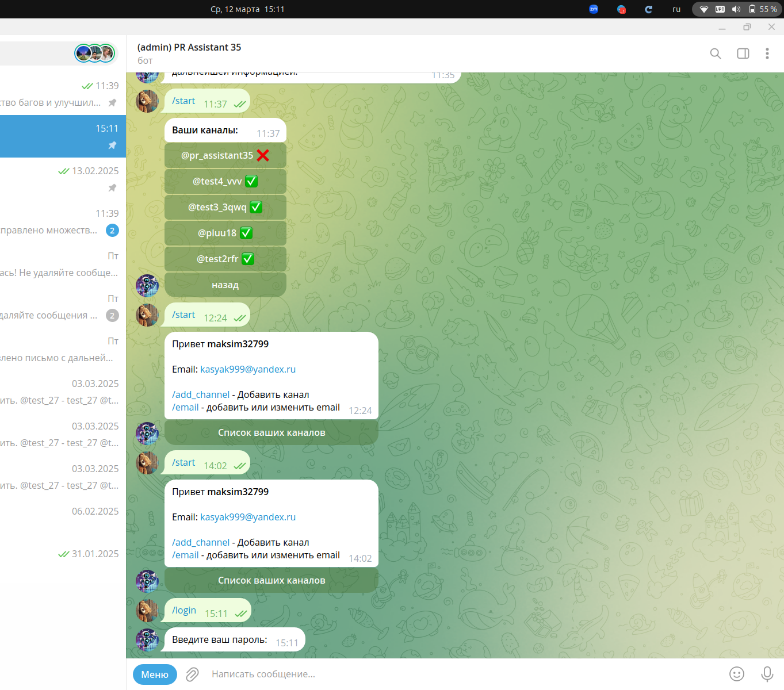
Task: Open the bot Меню button
Action: click(155, 674)
